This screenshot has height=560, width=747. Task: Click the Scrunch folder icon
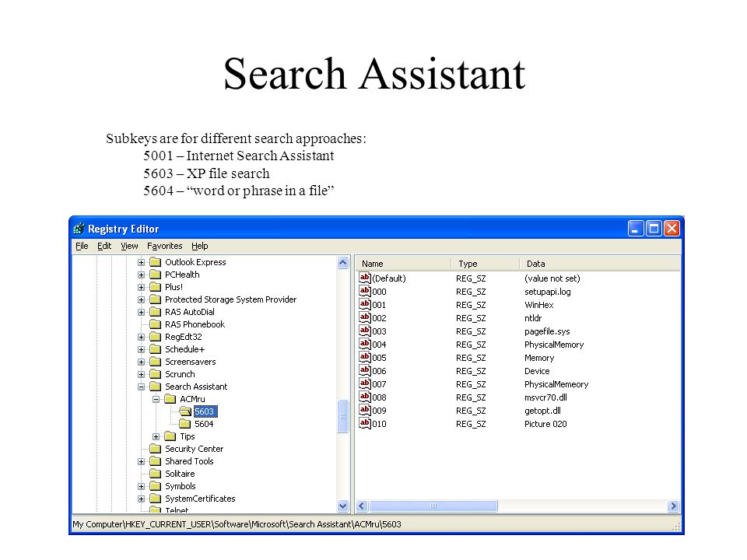[156, 374]
